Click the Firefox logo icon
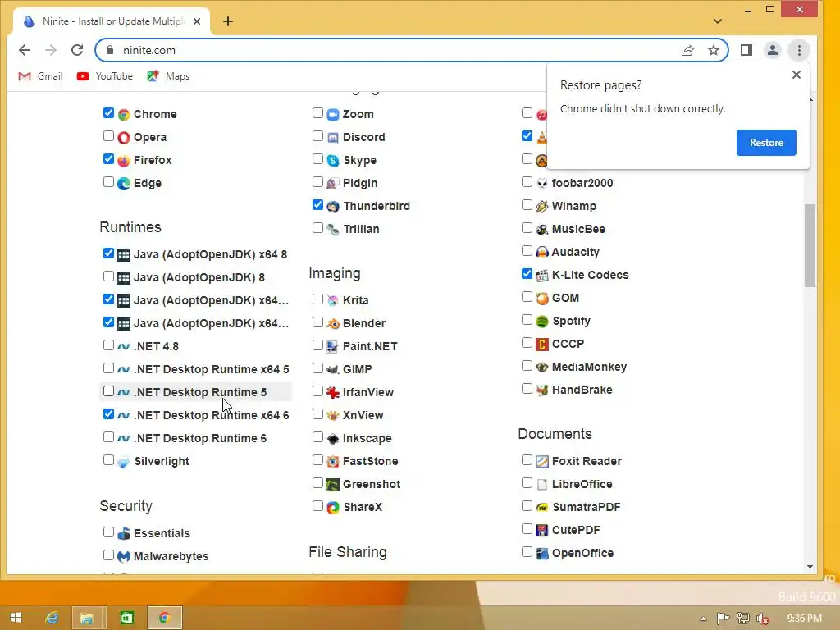This screenshot has width=840, height=630. (124, 161)
